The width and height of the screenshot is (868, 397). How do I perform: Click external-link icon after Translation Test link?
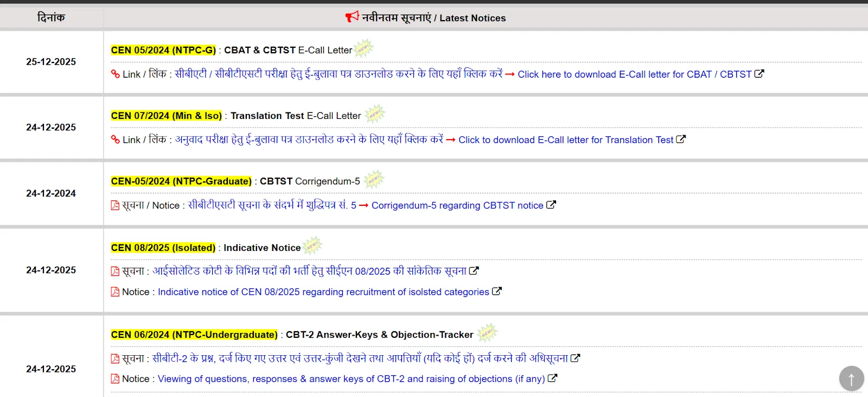pos(681,139)
